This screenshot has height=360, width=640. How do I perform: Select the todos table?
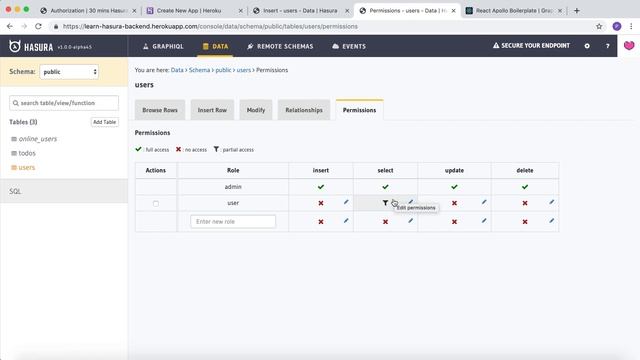(27, 153)
